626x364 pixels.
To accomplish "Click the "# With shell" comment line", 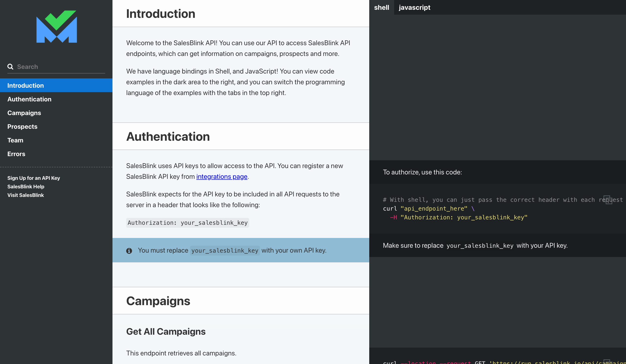I will (503, 200).
